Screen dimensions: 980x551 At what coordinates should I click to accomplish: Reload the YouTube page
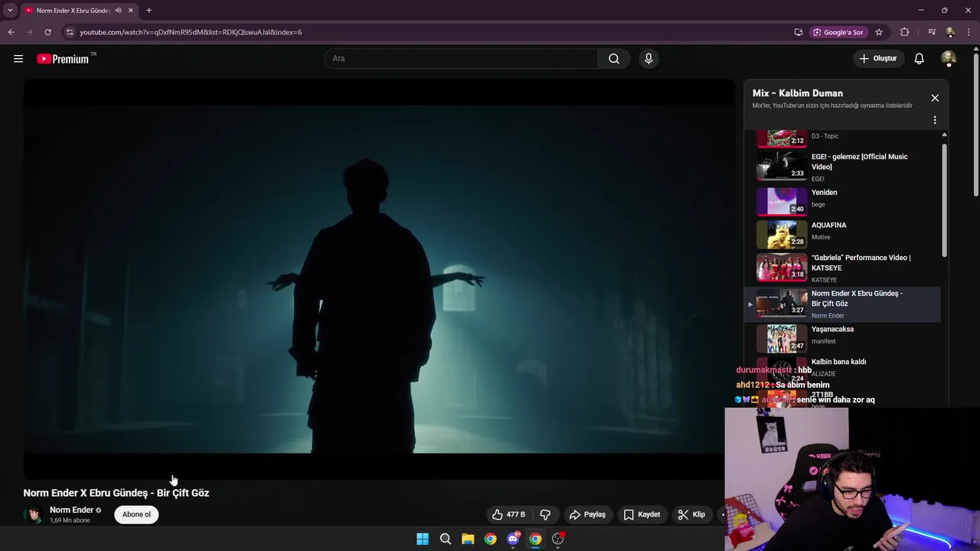[x=47, y=32]
